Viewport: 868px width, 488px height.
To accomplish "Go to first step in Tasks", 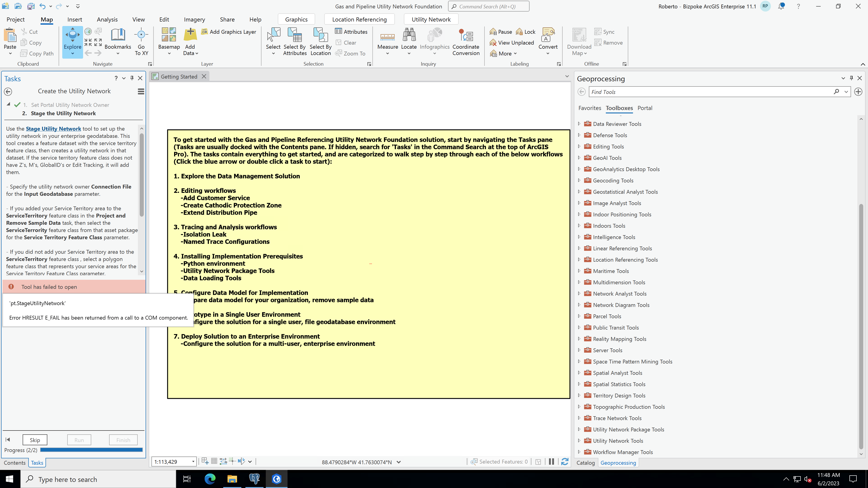I will pyautogui.click(x=8, y=440).
